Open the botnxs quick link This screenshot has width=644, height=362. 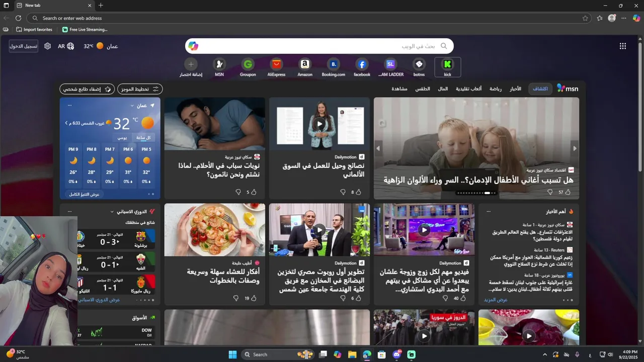pyautogui.click(x=419, y=67)
